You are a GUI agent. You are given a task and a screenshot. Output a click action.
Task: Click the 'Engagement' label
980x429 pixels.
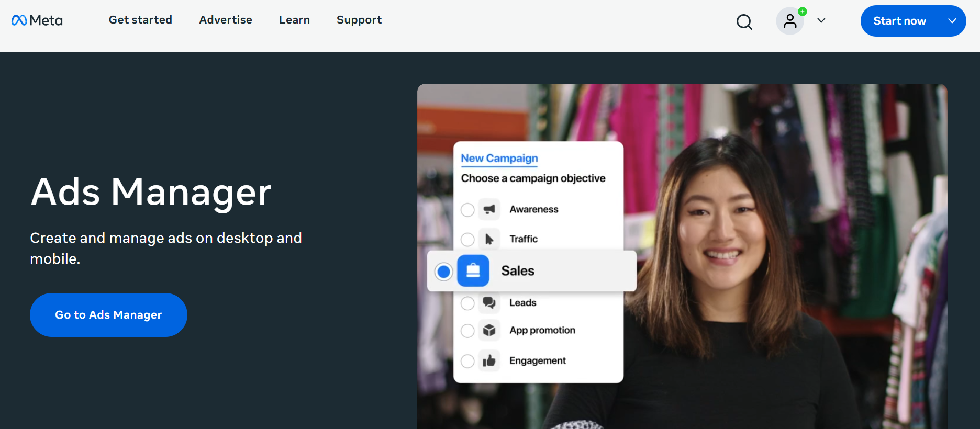pyautogui.click(x=538, y=361)
